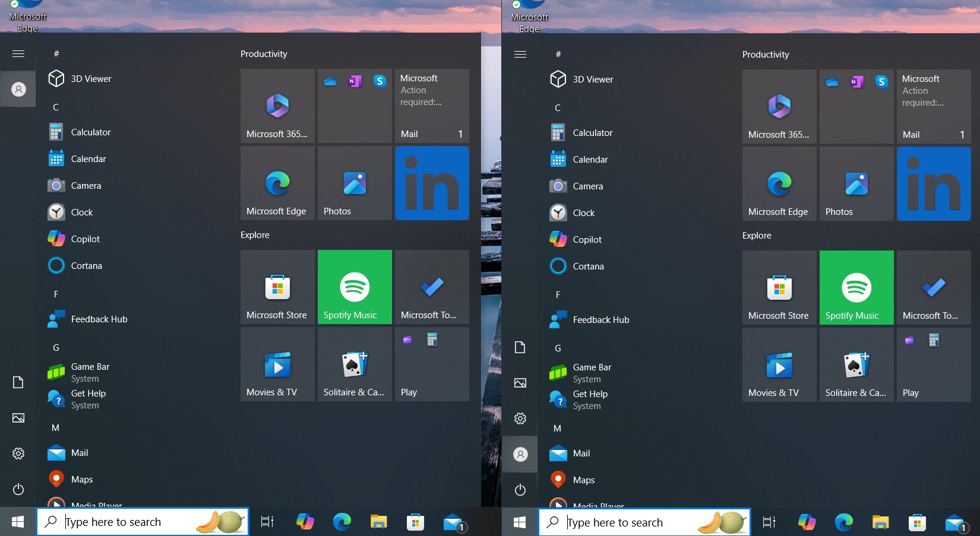Expand Play folder tile in left Start menu
The height and width of the screenshot is (536, 980).
432,364
